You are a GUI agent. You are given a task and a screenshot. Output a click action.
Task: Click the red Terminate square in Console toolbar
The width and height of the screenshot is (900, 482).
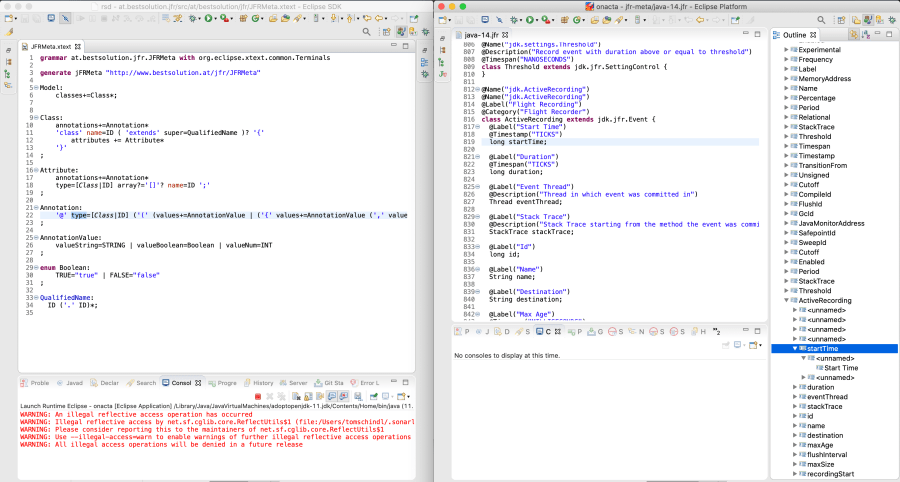point(257,397)
